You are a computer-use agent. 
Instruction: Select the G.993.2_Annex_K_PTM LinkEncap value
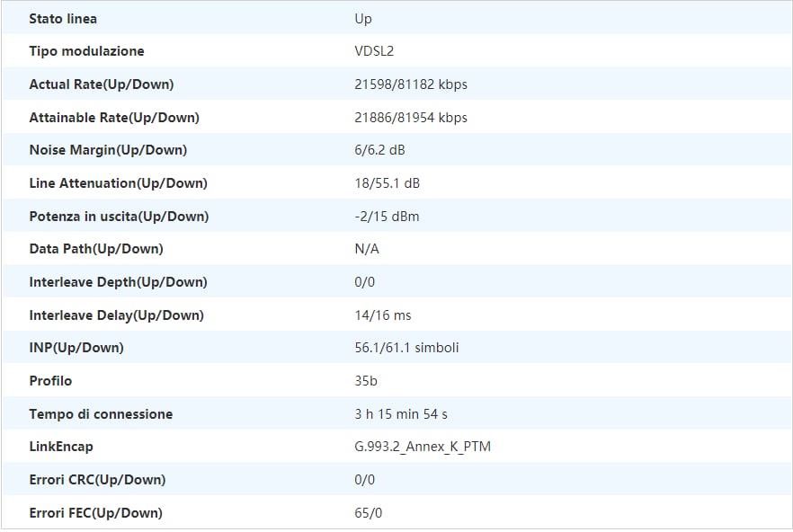423,447
